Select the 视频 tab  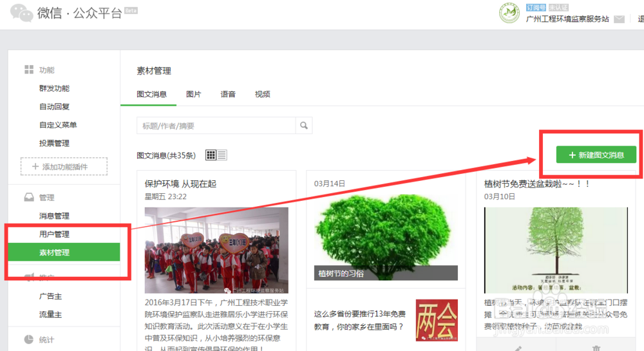[263, 94]
